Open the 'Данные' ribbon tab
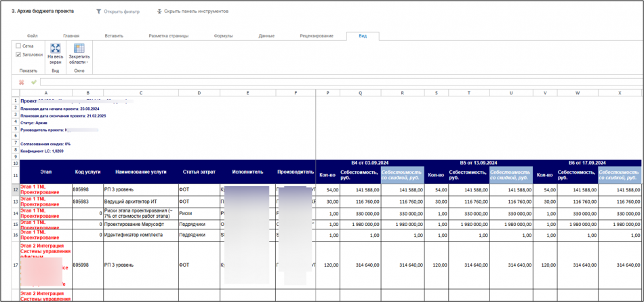 [x=266, y=36]
